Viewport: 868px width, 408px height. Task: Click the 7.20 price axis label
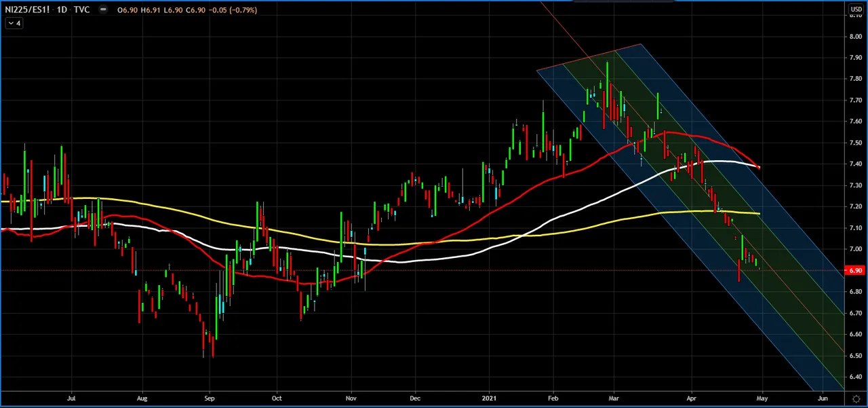(x=856, y=206)
